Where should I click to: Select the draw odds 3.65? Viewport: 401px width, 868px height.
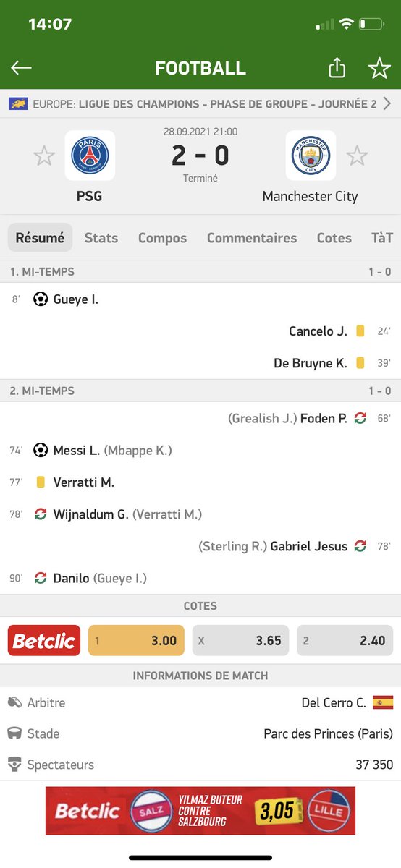tap(240, 640)
